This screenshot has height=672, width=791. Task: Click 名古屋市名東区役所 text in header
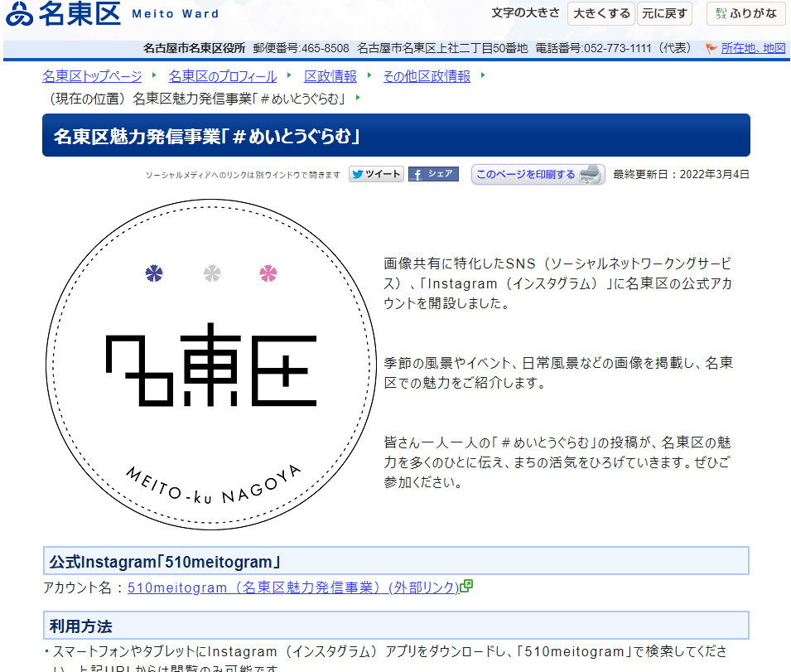pos(194,48)
